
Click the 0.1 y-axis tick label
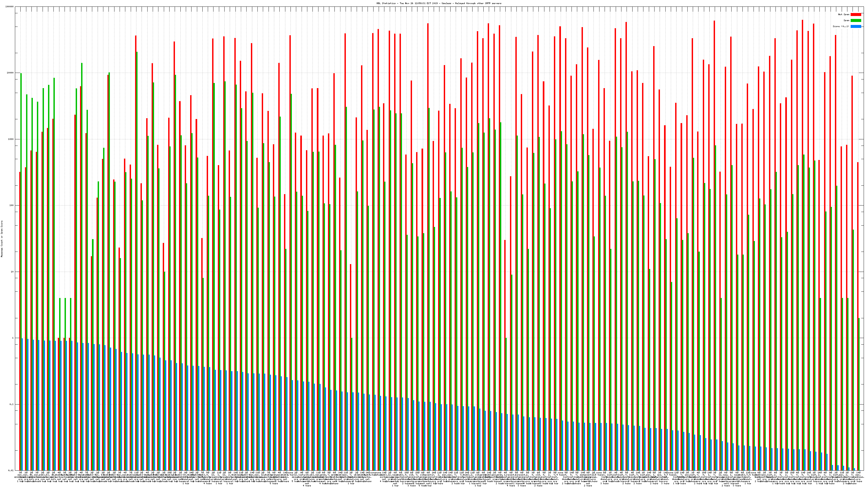12,404
